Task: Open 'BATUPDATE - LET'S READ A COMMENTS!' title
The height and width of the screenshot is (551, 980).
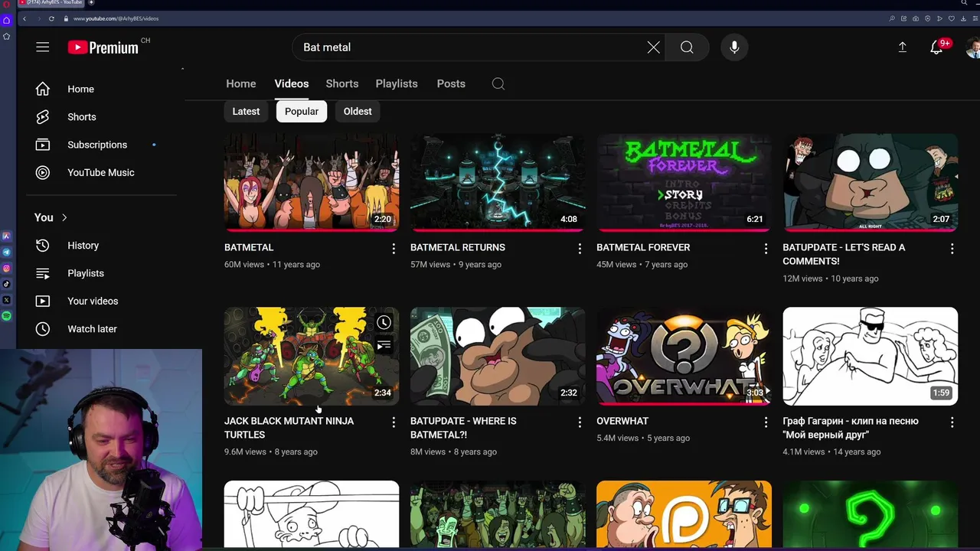Action: (x=844, y=254)
